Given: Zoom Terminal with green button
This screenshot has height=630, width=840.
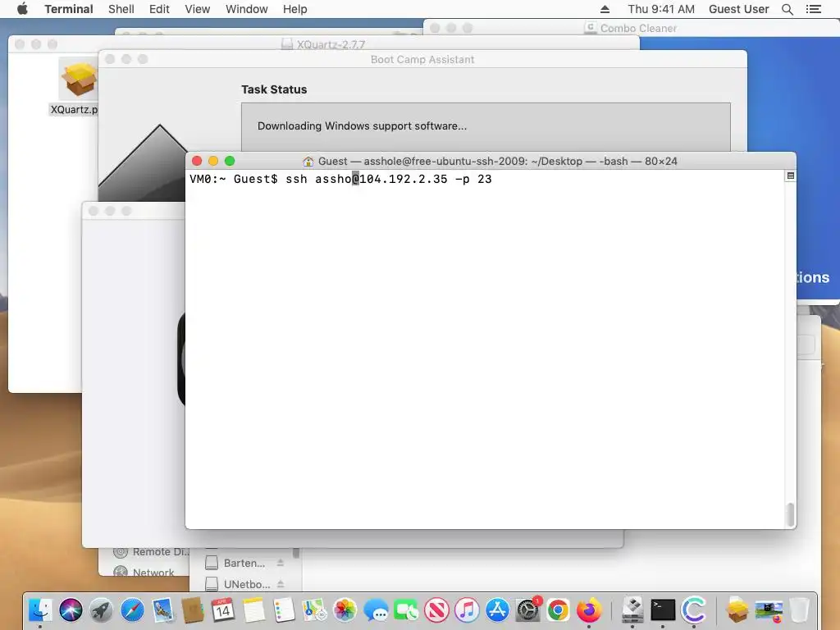Looking at the screenshot, I should pos(230,161).
